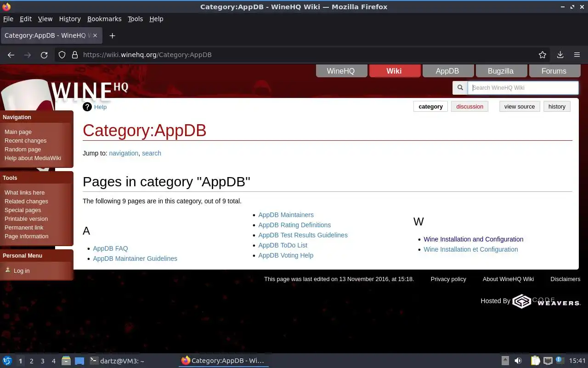Open What links here tool
The width and height of the screenshot is (588, 368).
coord(24,192)
